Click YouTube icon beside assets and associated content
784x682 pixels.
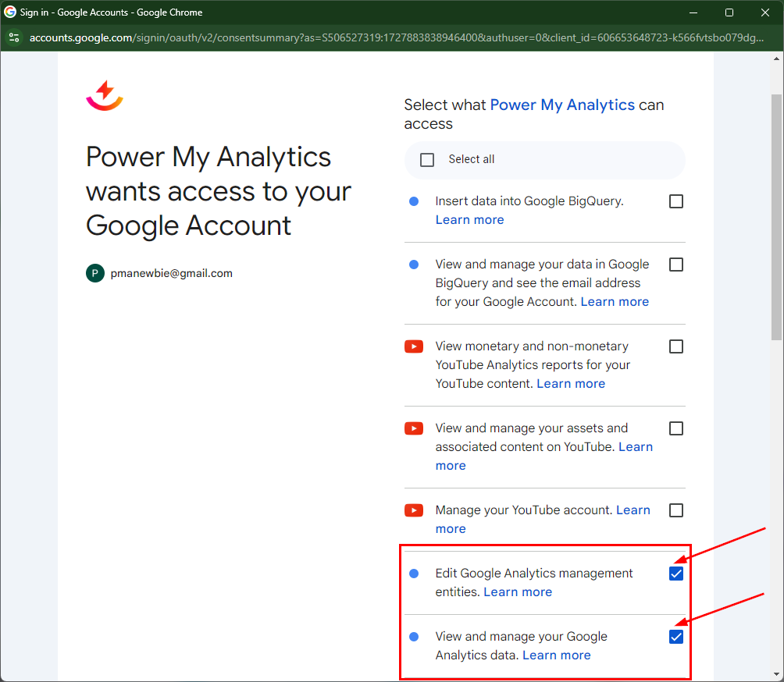click(414, 428)
